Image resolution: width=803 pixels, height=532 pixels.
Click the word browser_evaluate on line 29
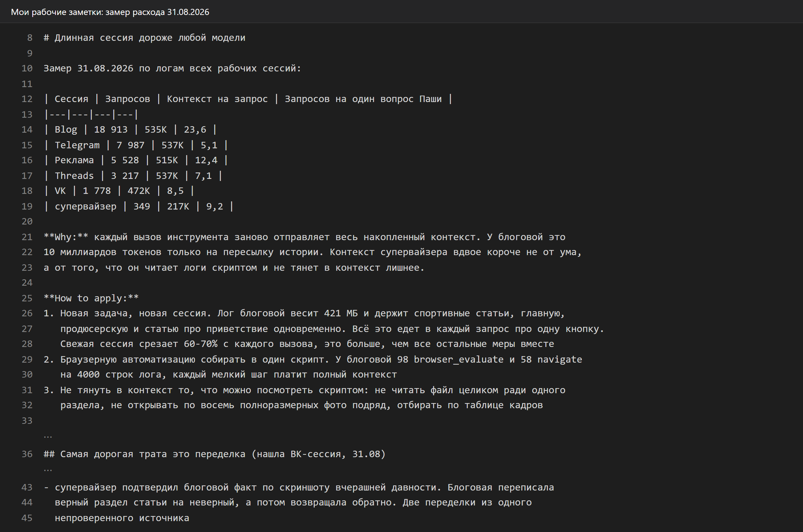(459, 360)
